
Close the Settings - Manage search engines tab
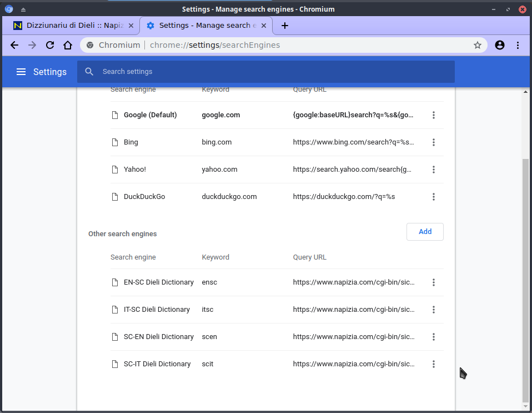click(264, 26)
